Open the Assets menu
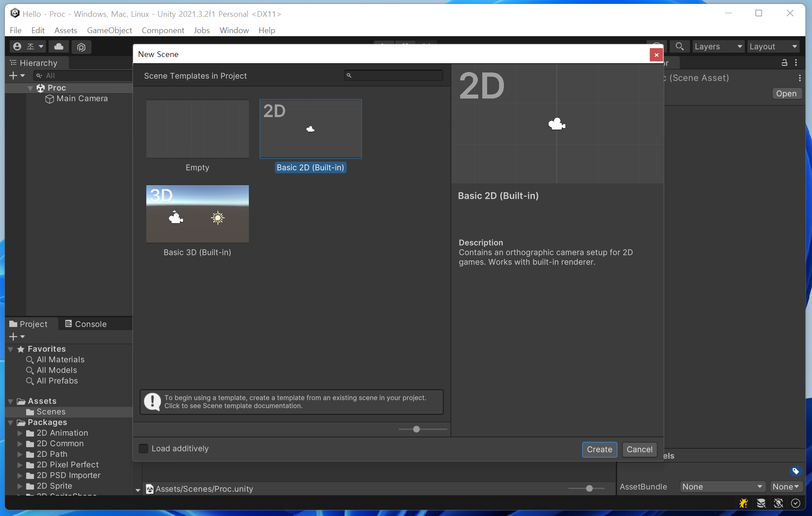 [x=66, y=30]
